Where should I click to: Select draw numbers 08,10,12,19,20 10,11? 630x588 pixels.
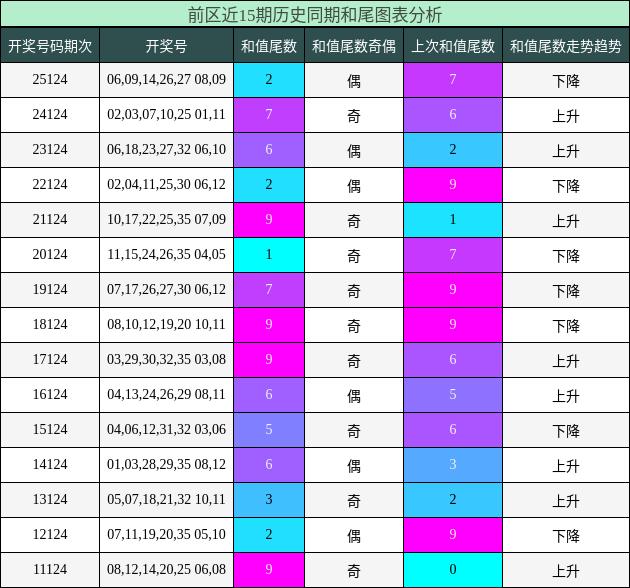pos(166,324)
